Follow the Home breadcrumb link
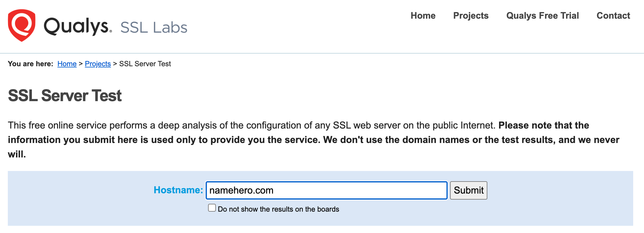The height and width of the screenshot is (233, 644). [x=67, y=64]
